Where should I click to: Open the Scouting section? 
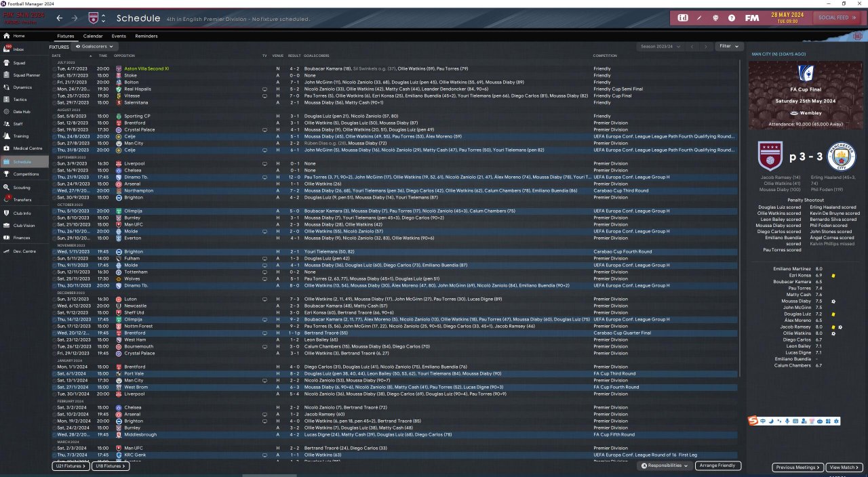[x=24, y=188]
